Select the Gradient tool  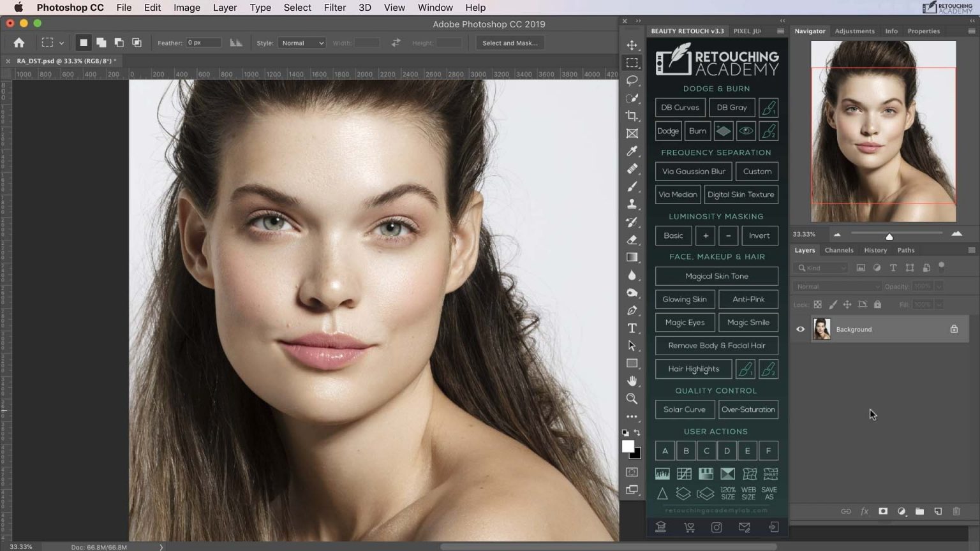pyautogui.click(x=632, y=257)
